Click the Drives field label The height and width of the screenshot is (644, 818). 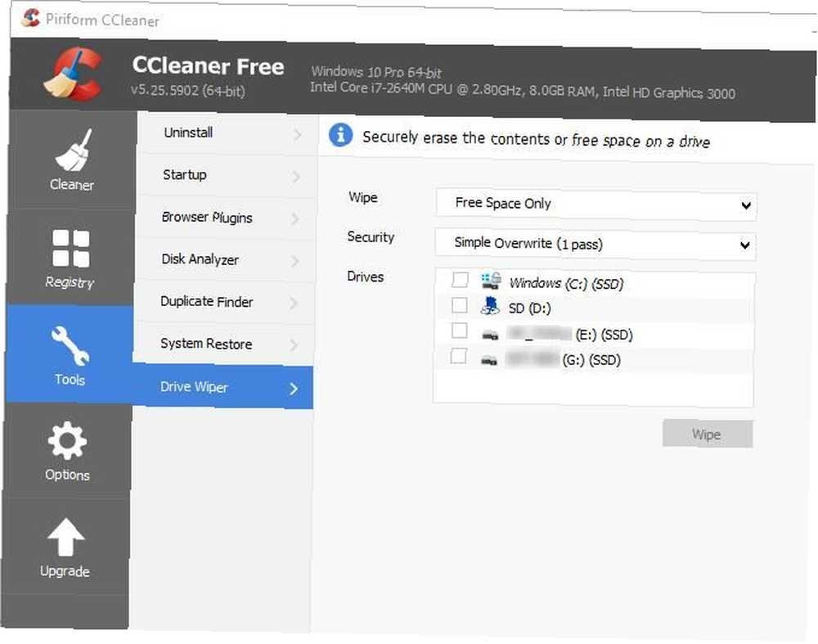tap(365, 277)
